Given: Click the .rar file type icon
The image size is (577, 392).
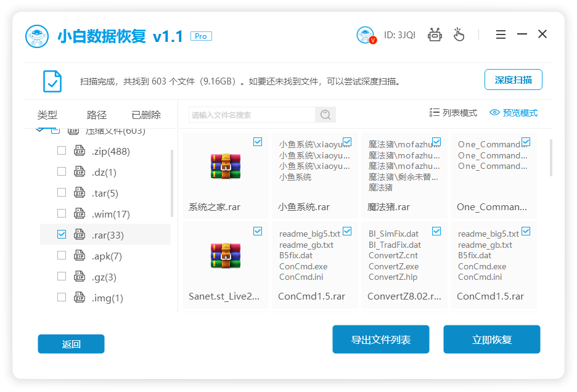Looking at the screenshot, I should coord(80,234).
